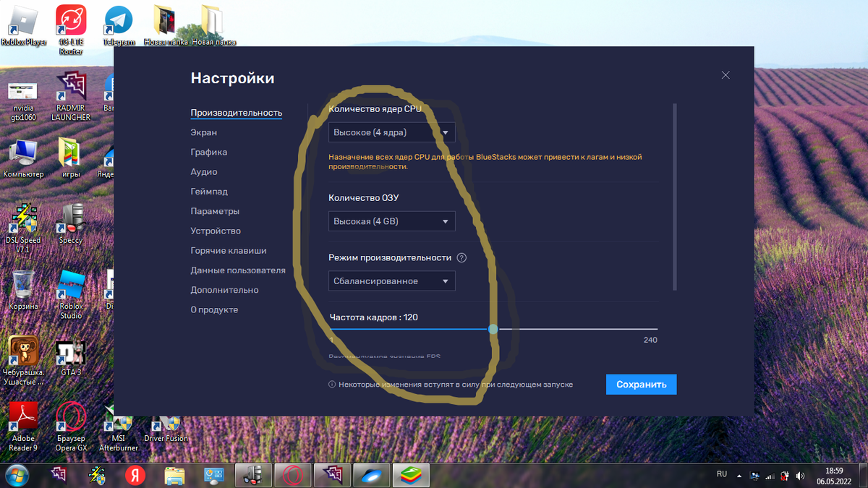Open Новая папка folder with dark picture preview
This screenshot has height=488, width=868.
[x=166, y=26]
